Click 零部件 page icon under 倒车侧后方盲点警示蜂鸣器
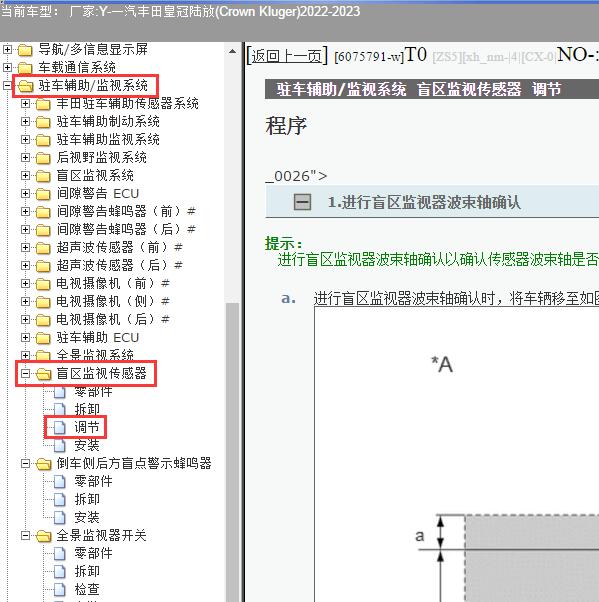This screenshot has width=599, height=602. [x=60, y=481]
